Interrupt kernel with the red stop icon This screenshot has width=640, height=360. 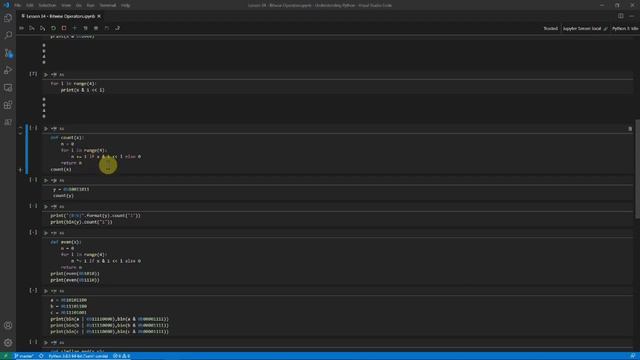pyautogui.click(x=64, y=28)
